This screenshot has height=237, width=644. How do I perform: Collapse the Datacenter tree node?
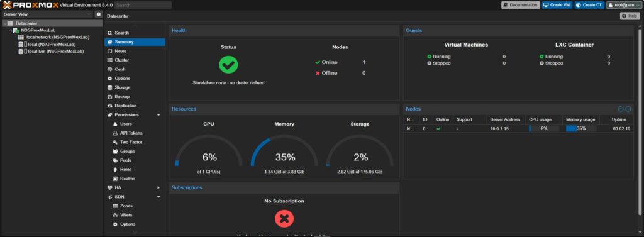click(4, 23)
